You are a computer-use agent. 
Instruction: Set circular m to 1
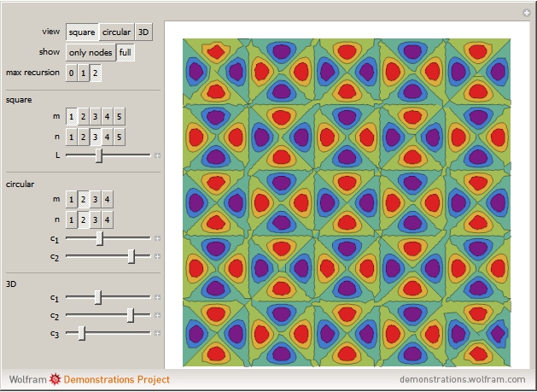point(71,200)
